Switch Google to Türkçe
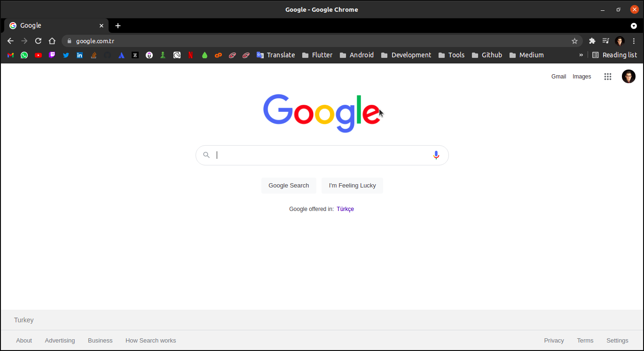Screen dimensions: 644x351 (x=345, y=209)
